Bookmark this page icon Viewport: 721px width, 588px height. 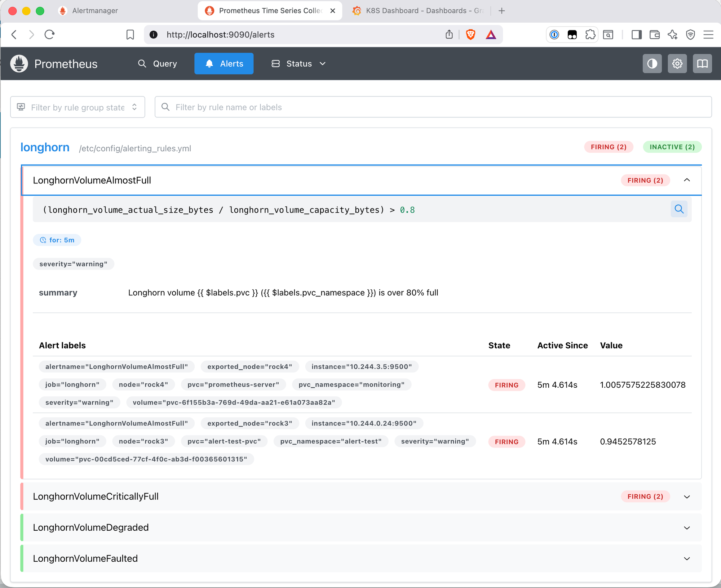click(x=130, y=35)
